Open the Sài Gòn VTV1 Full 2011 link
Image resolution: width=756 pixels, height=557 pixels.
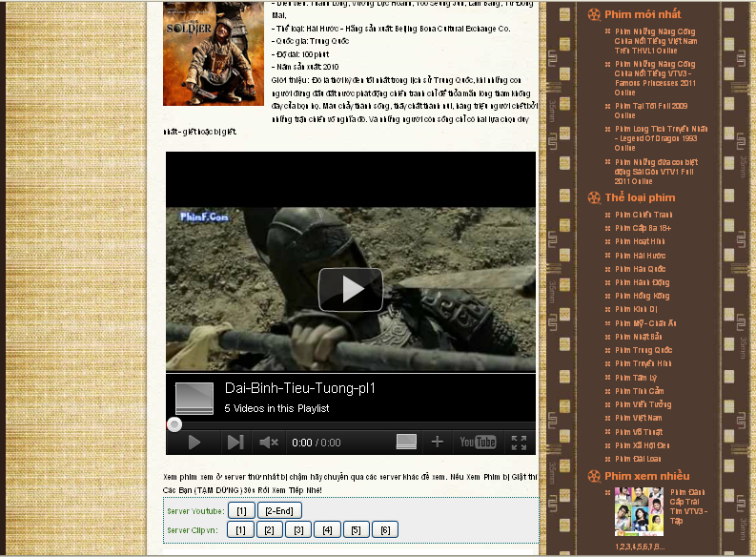click(x=656, y=172)
